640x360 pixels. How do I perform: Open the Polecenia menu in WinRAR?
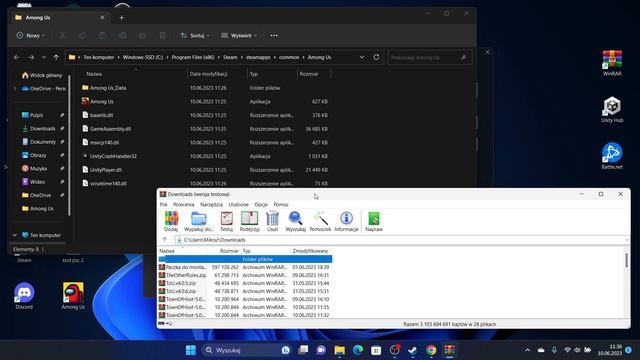[184, 204]
